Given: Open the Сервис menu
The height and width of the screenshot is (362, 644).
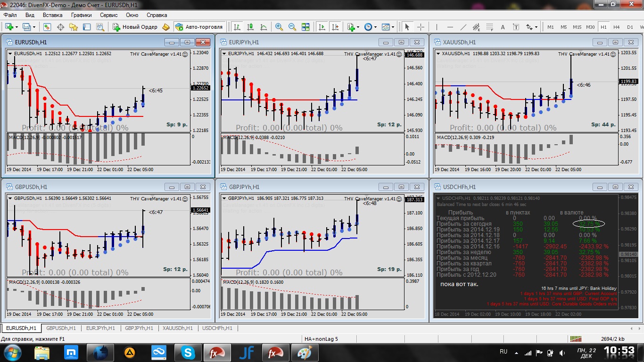Looking at the screenshot, I should (109, 15).
